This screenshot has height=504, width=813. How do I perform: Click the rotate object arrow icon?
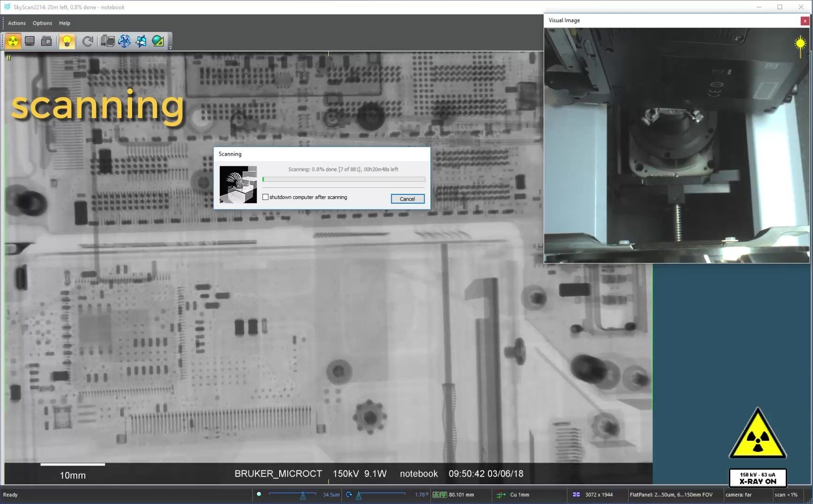click(x=87, y=41)
